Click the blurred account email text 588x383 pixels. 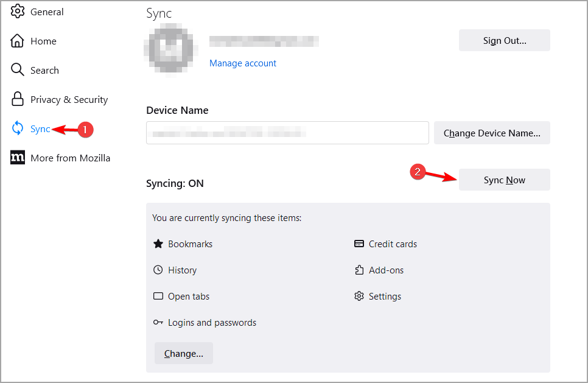pos(264,41)
